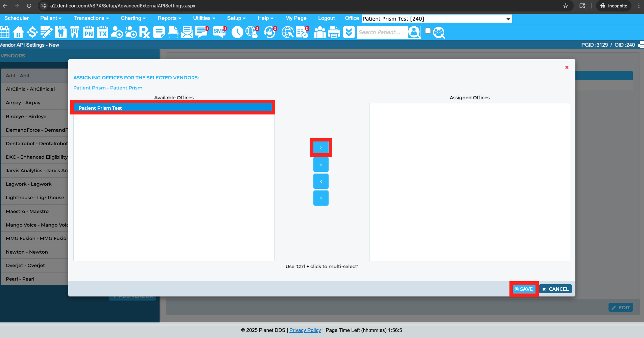Click the Edit button behind the dialog
This screenshot has height=338, width=644.
click(621, 308)
